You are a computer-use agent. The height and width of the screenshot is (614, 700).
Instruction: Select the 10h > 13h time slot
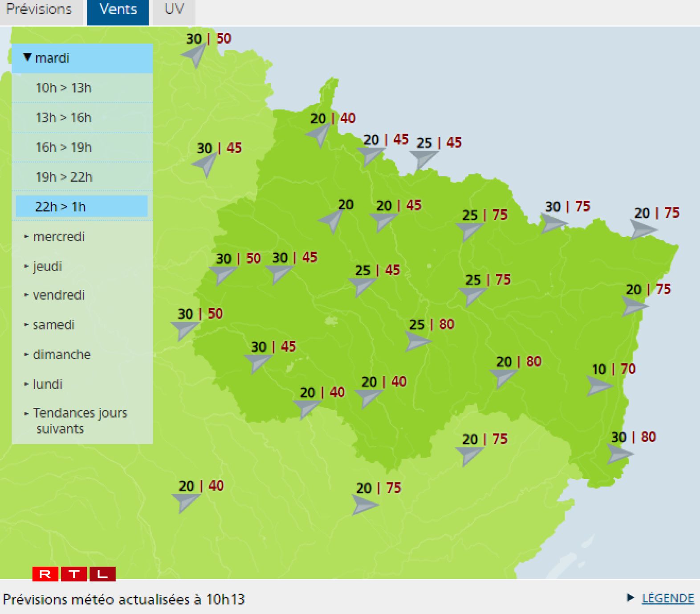(x=64, y=88)
